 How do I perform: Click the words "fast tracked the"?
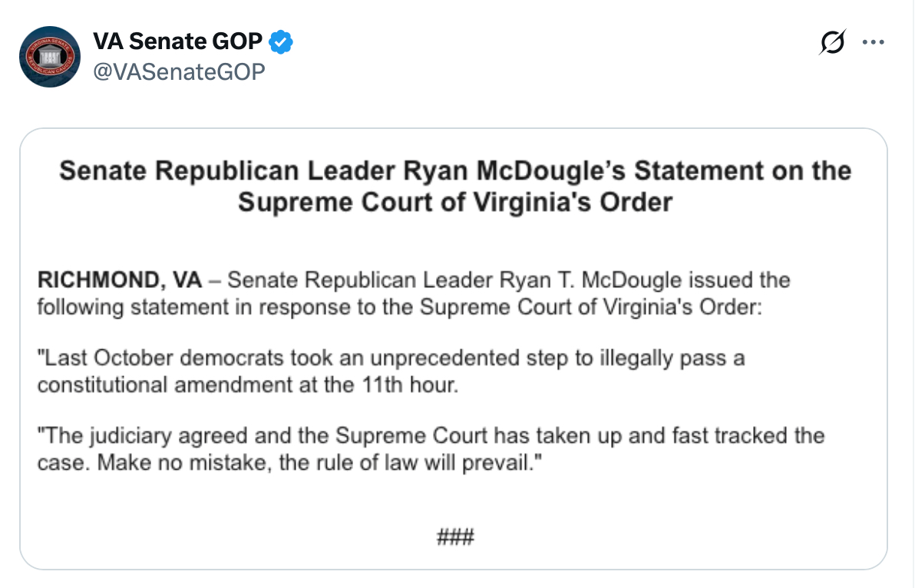(x=750, y=437)
